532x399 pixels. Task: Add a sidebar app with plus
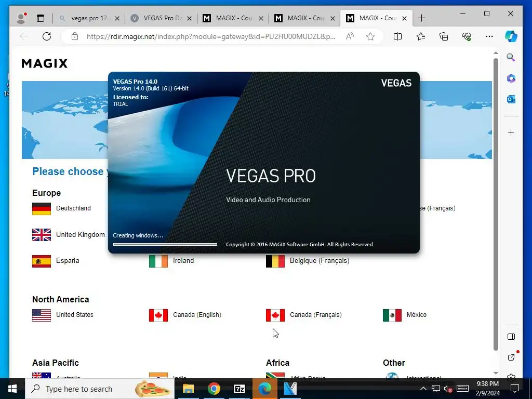511,132
